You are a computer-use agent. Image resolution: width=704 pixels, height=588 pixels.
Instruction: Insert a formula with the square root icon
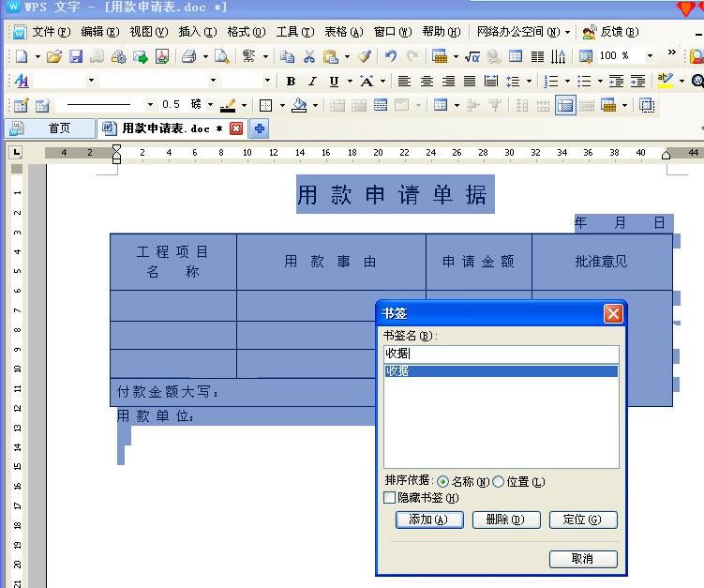(472, 56)
